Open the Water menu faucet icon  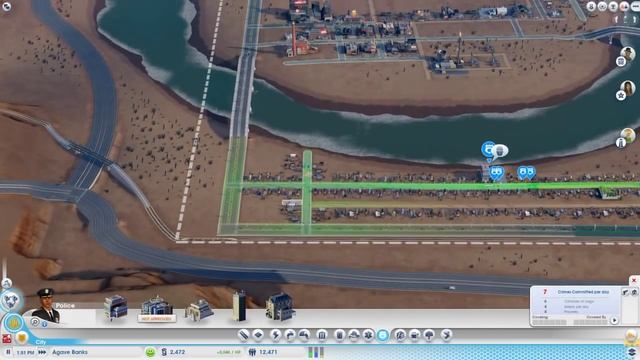point(290,335)
